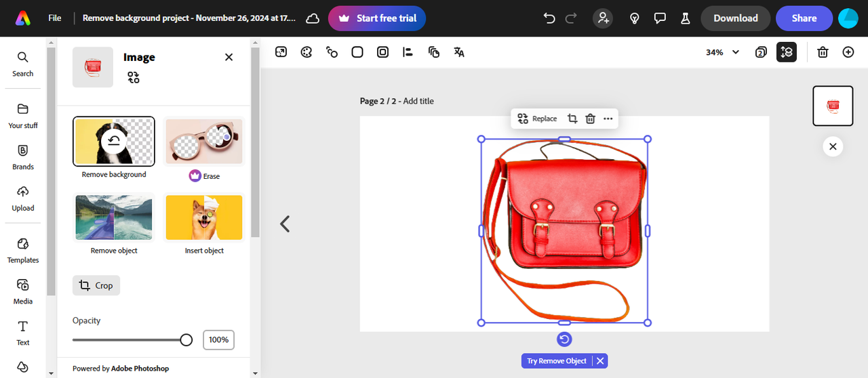Click the replace image icon under Image

(x=134, y=78)
